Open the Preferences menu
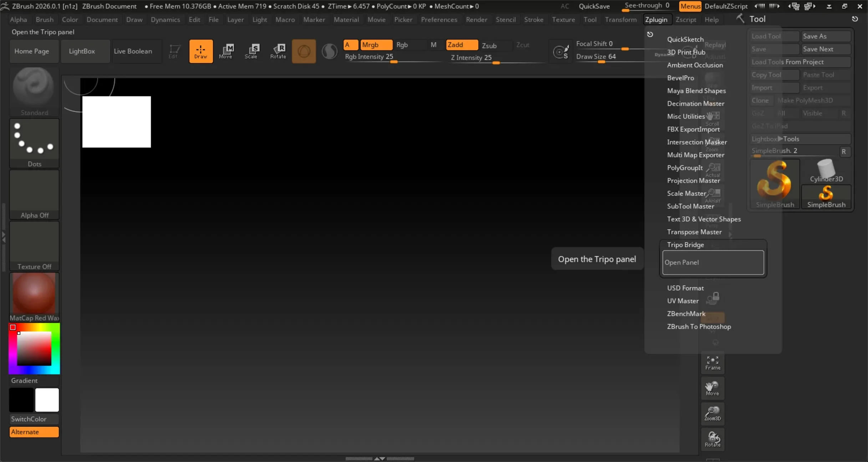The width and height of the screenshot is (868, 462). (x=439, y=20)
